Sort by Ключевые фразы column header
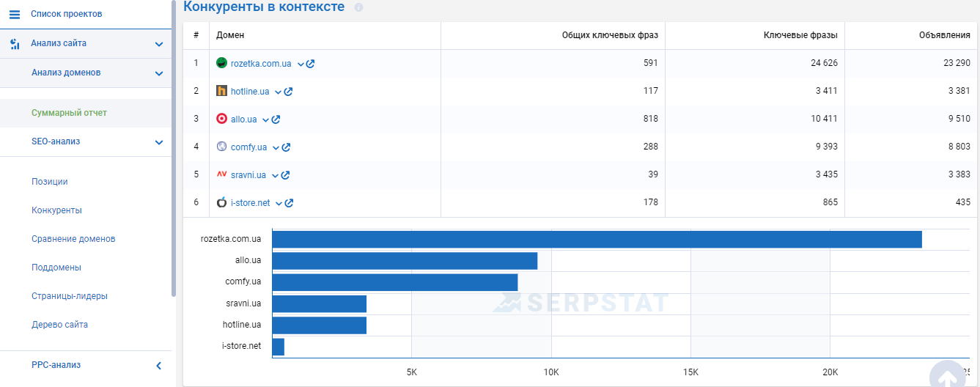Viewport: 980px width, 387px height. coord(800,35)
